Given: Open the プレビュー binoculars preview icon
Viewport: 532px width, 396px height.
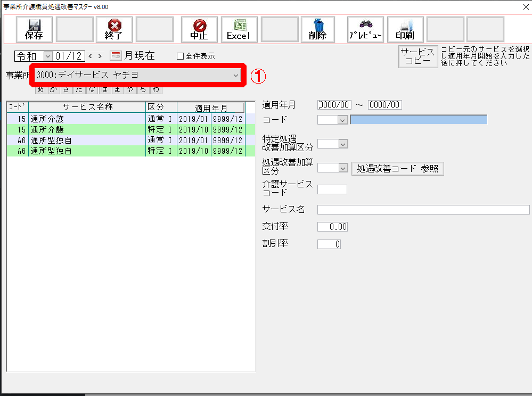Looking at the screenshot, I should coord(365,29).
